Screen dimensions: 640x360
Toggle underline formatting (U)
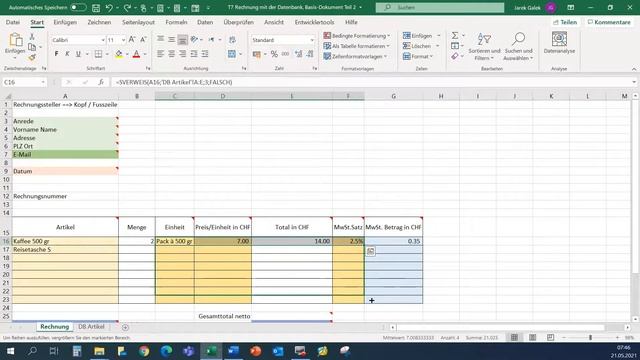point(78,54)
